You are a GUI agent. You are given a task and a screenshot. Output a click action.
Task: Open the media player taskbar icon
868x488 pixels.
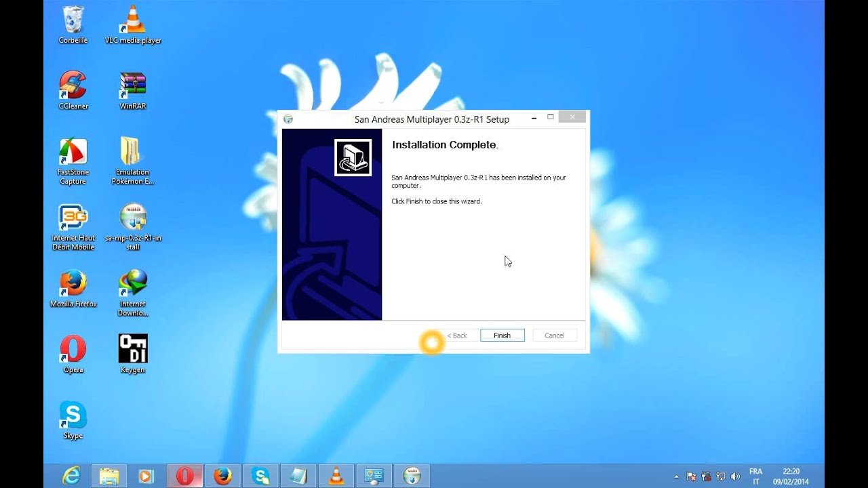[x=146, y=476]
